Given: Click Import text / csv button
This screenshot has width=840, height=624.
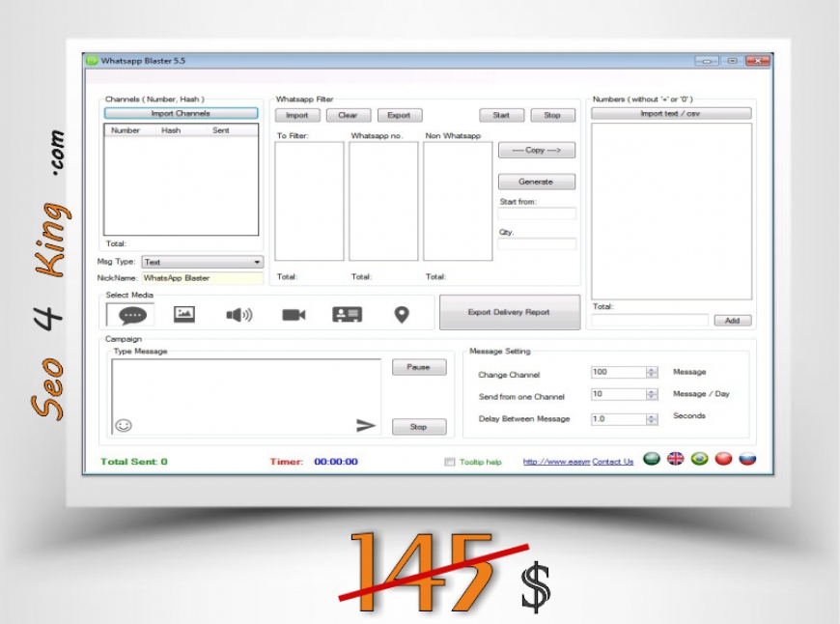Looking at the screenshot, I should point(671,114).
